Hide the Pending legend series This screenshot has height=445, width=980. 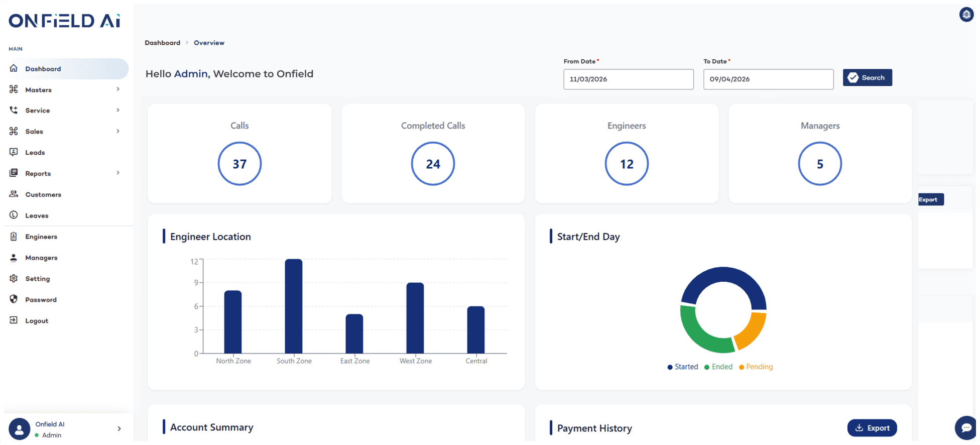coord(756,367)
